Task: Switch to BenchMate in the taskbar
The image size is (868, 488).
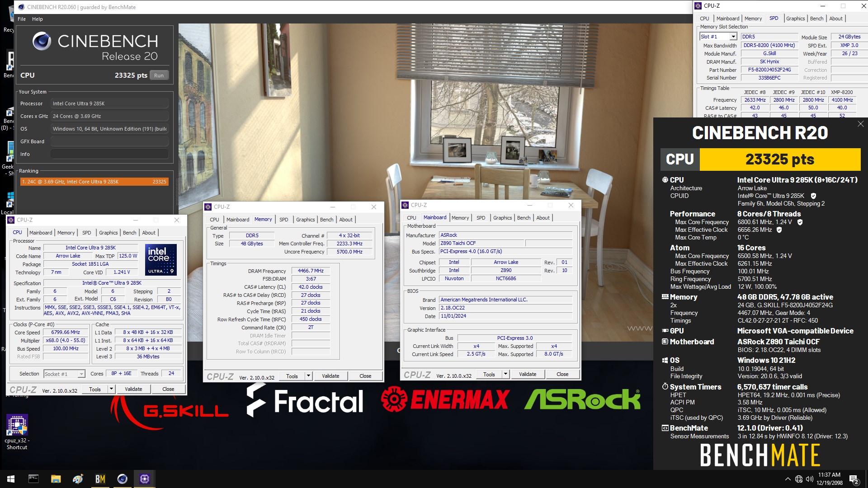Action: tap(100, 479)
